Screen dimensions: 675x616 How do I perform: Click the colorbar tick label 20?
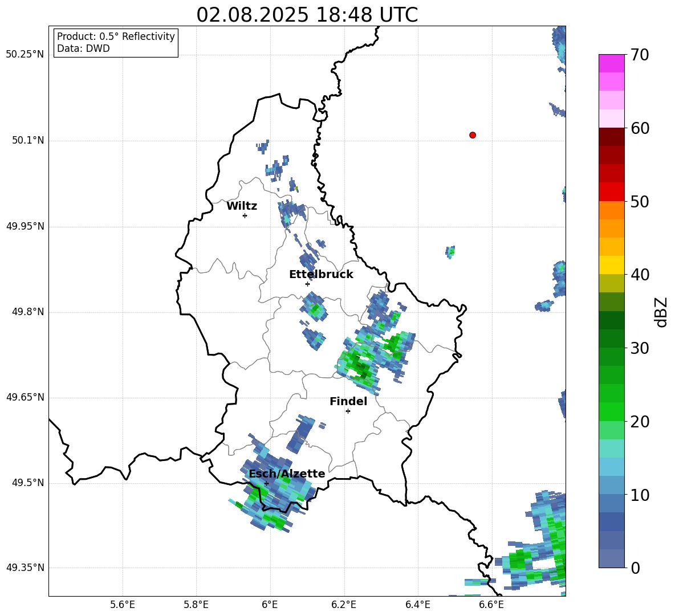pos(640,422)
